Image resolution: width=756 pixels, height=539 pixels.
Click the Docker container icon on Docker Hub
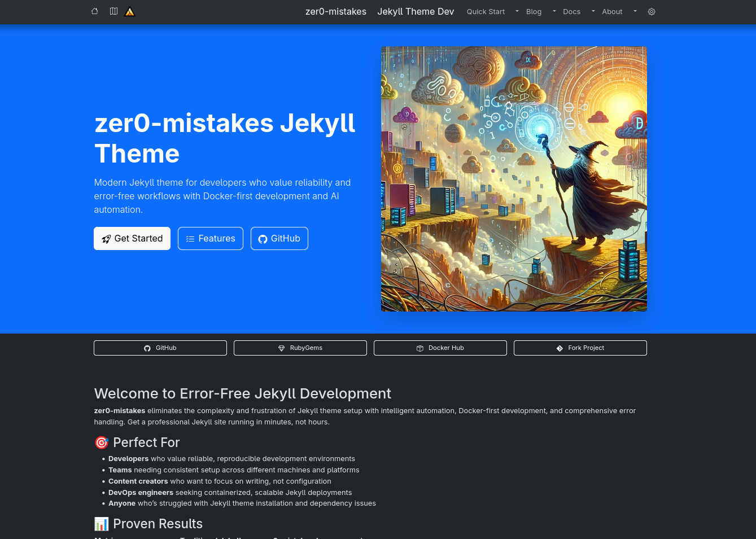(x=420, y=348)
